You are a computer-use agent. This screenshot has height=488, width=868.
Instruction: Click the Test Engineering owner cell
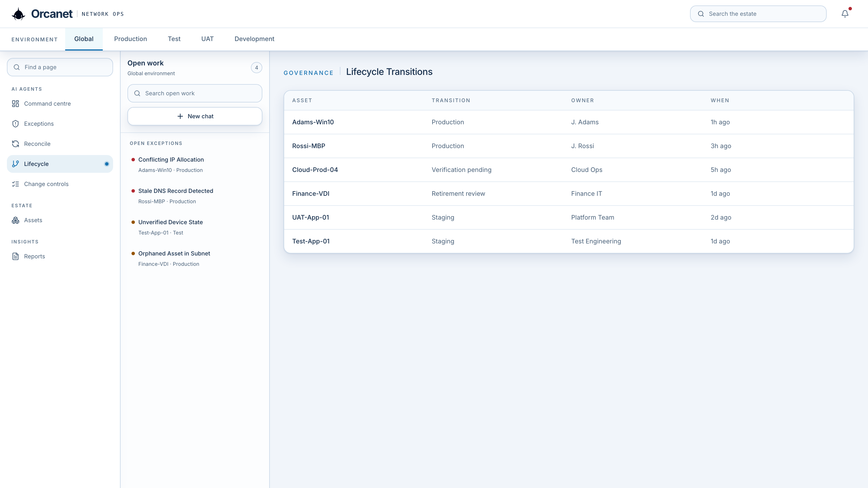click(x=596, y=241)
